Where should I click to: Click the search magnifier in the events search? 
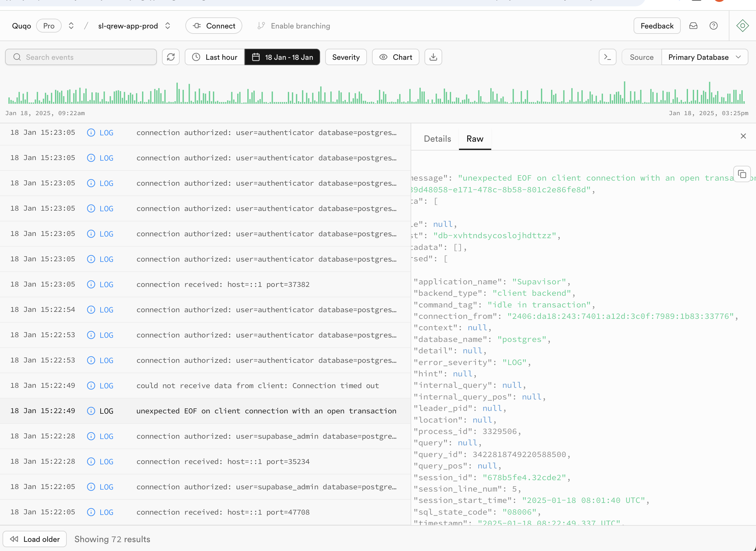coord(17,57)
